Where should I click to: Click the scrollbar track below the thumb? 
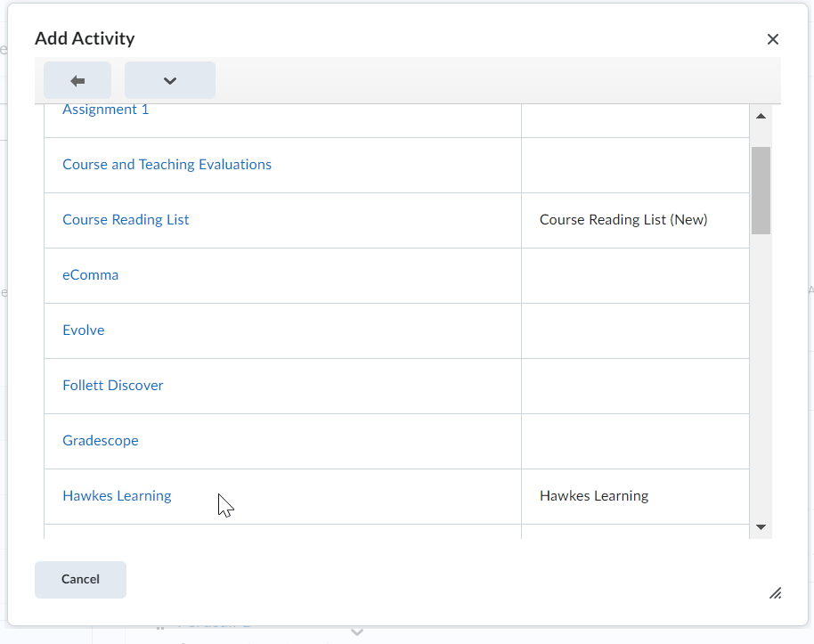pos(761,374)
